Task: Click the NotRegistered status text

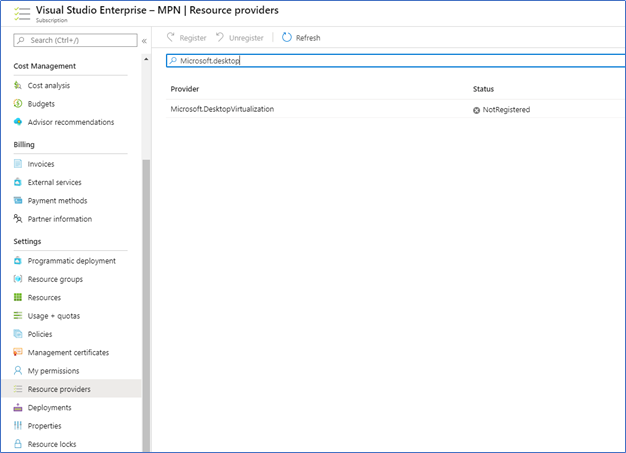Action: pyautogui.click(x=506, y=110)
